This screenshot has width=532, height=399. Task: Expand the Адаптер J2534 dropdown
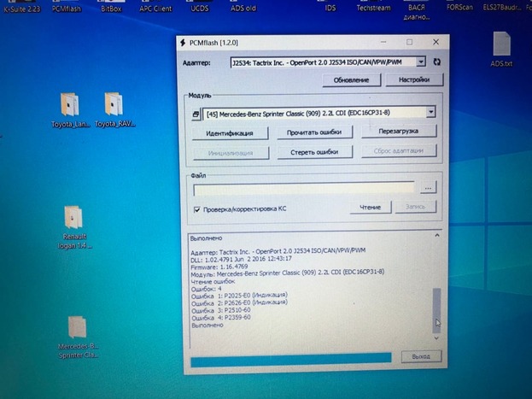click(421, 62)
